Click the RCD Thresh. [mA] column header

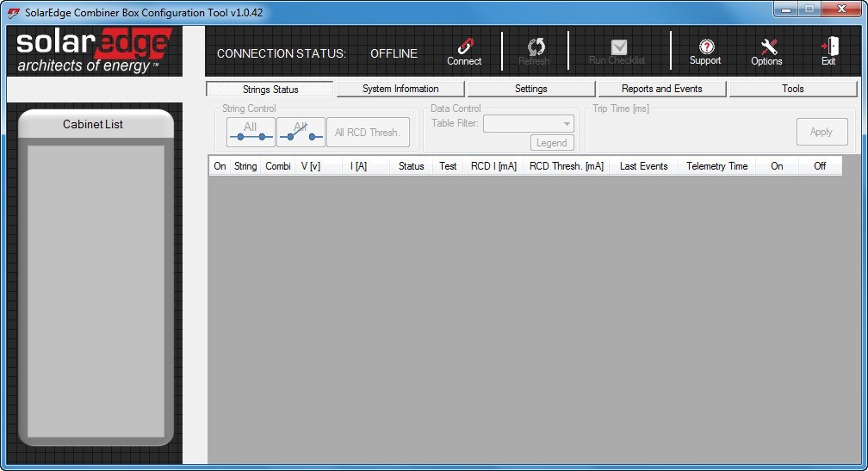point(567,166)
